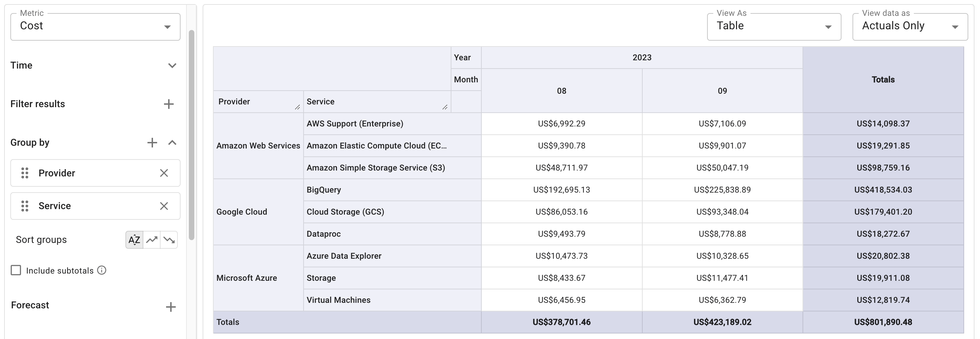Viewport: 980px width, 339px height.
Task: Open the View data as dropdown
Action: point(910,27)
